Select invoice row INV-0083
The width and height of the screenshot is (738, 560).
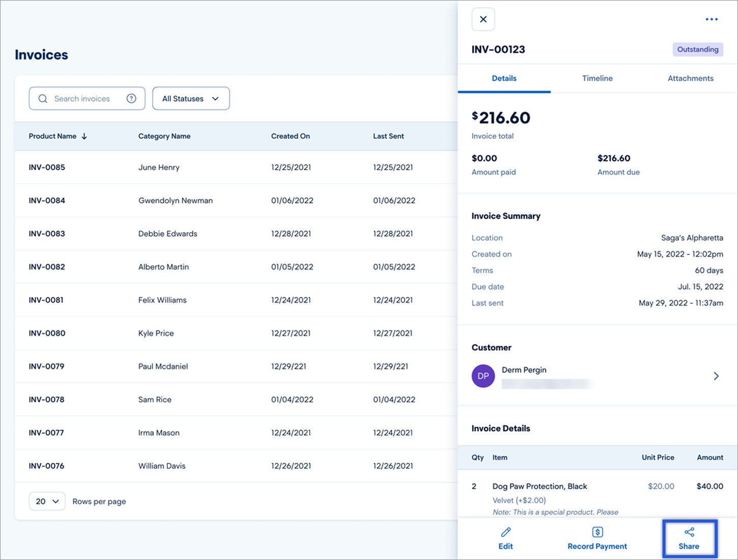pos(236,234)
